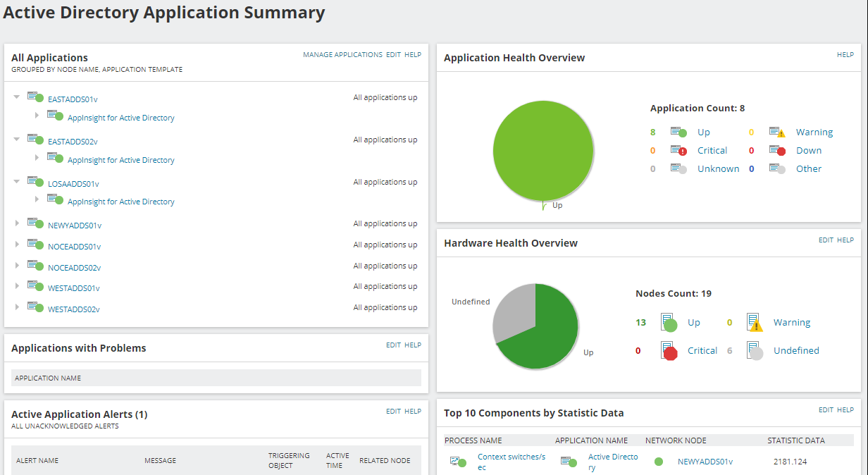Collapse the EASTADDS02v tree node
This screenshot has height=475, width=868.
pyautogui.click(x=17, y=140)
